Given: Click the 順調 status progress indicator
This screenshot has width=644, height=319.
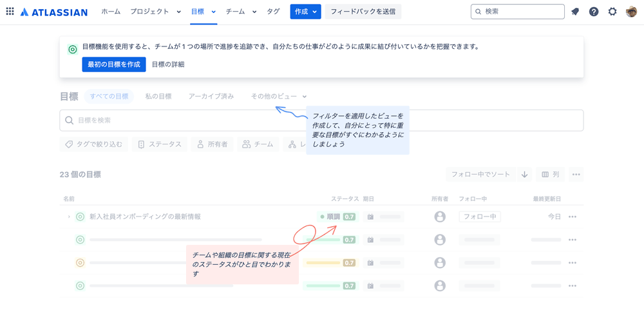Looking at the screenshot, I should [337, 217].
